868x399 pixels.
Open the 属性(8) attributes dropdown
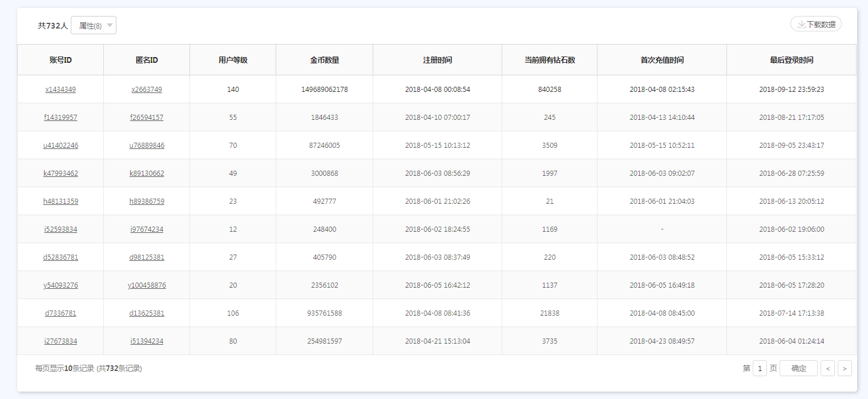94,26
